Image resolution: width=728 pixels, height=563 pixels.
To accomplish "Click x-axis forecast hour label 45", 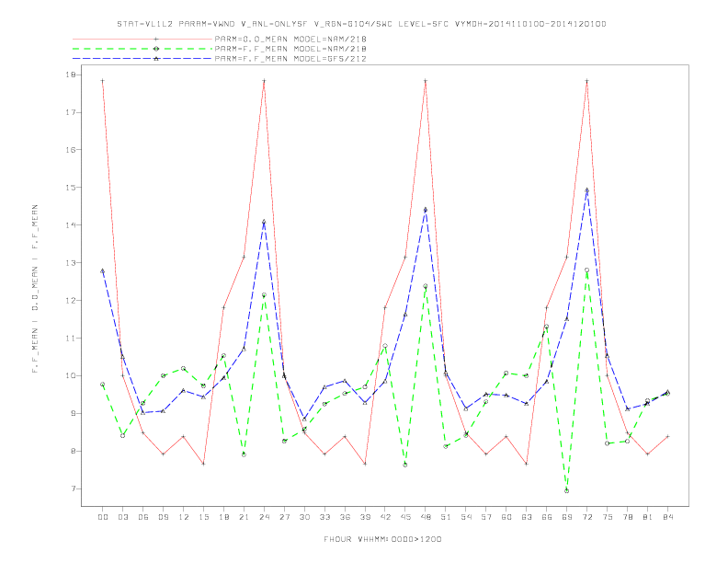I will click(x=405, y=517).
